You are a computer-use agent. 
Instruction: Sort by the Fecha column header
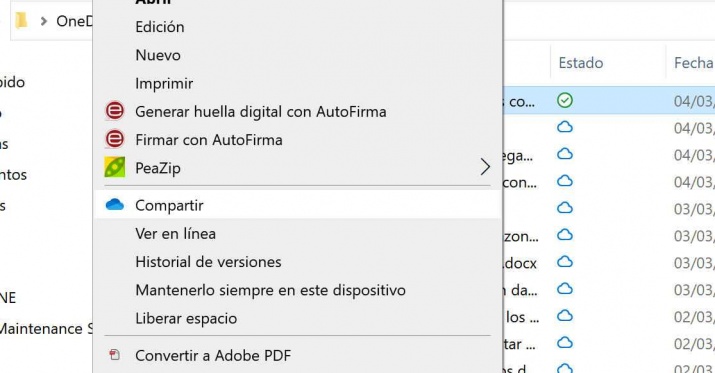[694, 63]
